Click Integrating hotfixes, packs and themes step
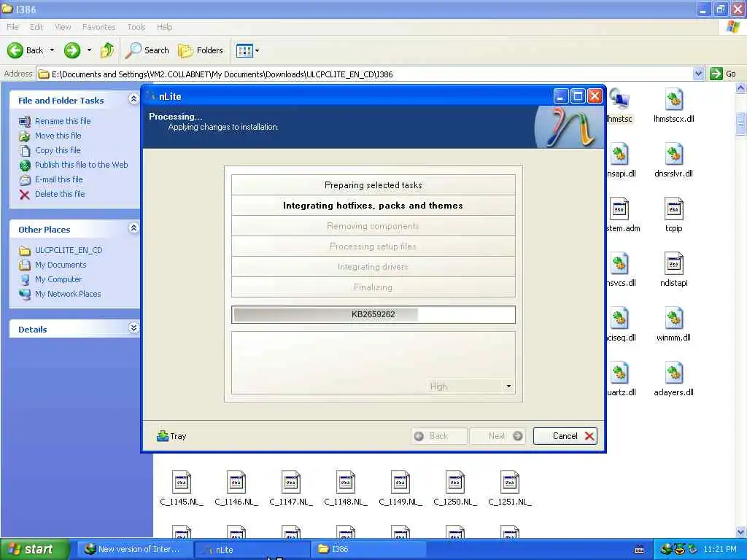This screenshot has height=560, width=747. tap(373, 205)
